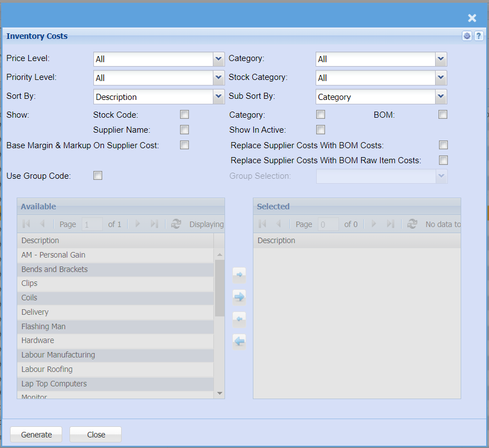Tick the Show In Active checkbox
The height and width of the screenshot is (448, 489).
click(321, 130)
